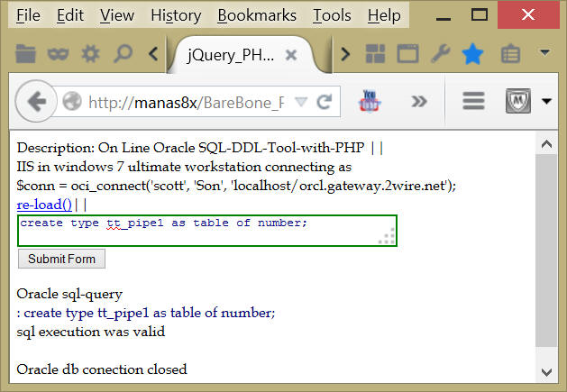
Task: Open the File menu
Action: point(28,15)
